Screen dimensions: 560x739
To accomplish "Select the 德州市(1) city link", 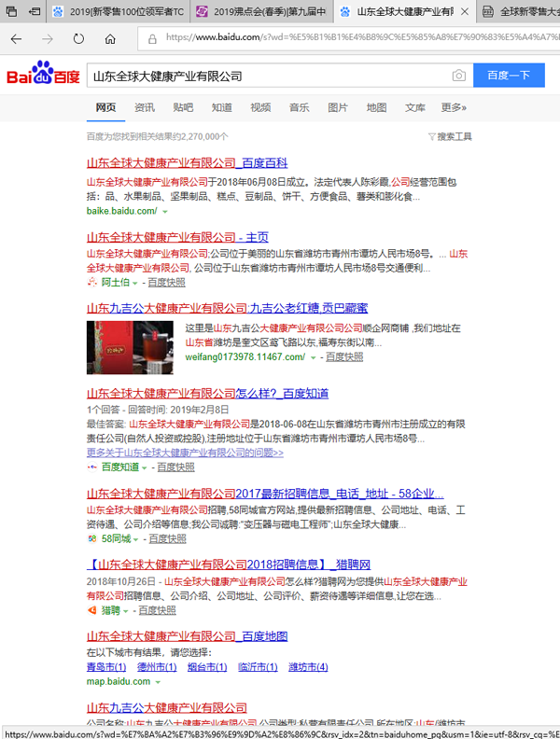I will [x=157, y=667].
